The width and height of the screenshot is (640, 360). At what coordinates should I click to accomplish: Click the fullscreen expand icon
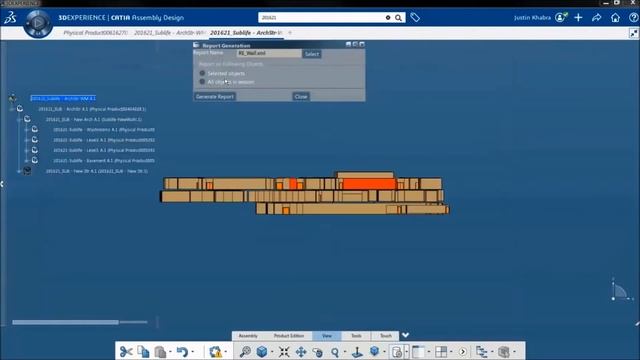pyautogui.click(x=633, y=33)
